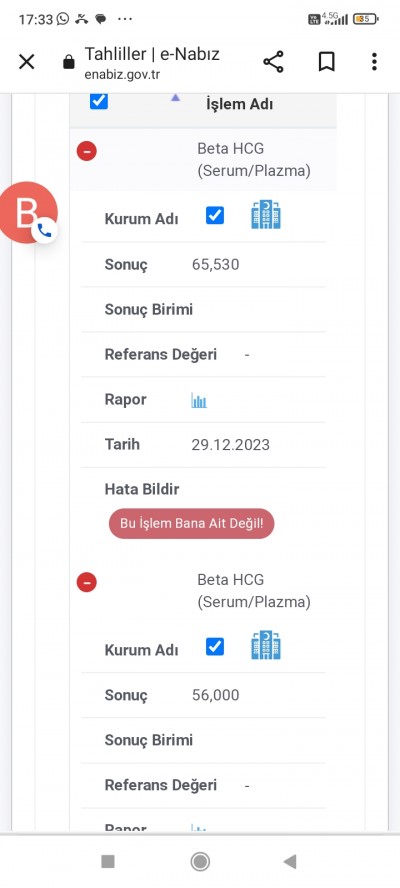Open hospital icon for 56,000 result

click(x=266, y=645)
